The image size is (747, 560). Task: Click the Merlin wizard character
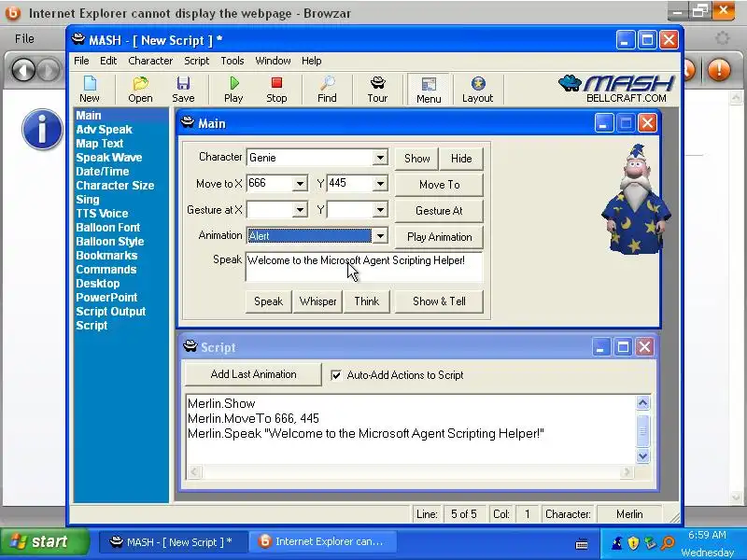pos(636,199)
